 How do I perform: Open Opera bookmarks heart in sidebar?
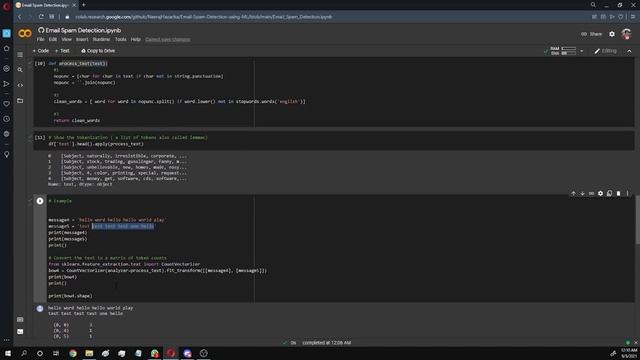(7, 104)
